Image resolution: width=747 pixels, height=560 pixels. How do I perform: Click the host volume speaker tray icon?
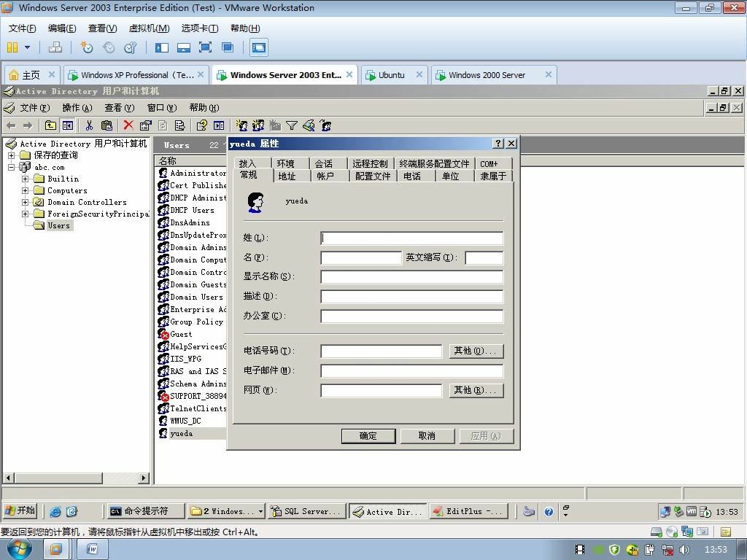[x=684, y=550]
